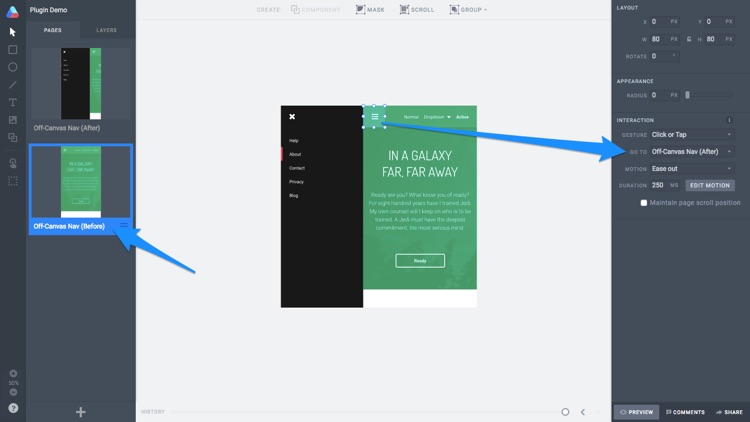This screenshot has height=422, width=750.
Task: Click the app logo icon
Action: 12,11
